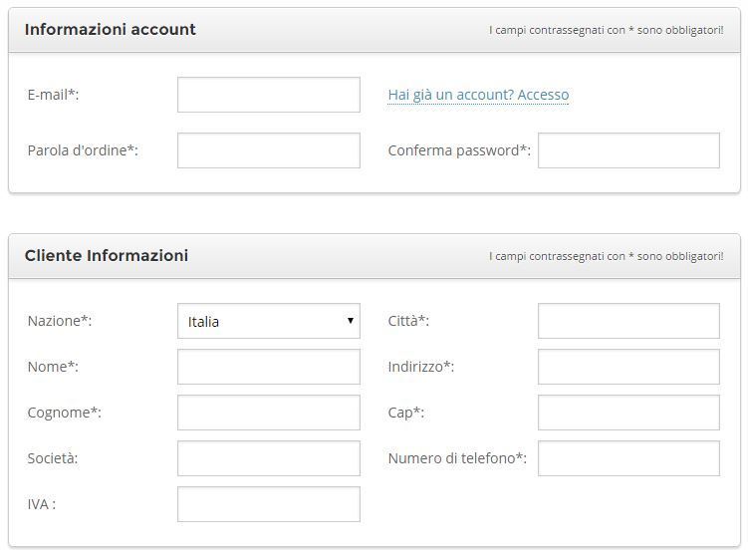Click the required-fields note in Cliente Informazioni header
748x560 pixels.
(607, 256)
